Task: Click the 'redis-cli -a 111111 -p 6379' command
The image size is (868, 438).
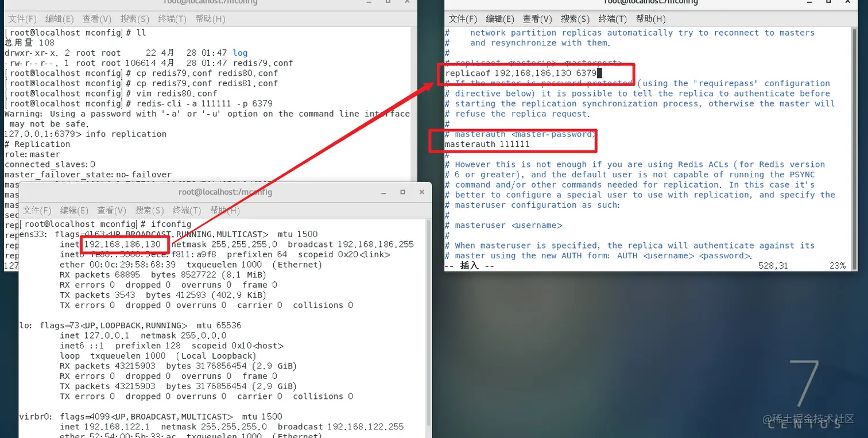Action: (204, 104)
